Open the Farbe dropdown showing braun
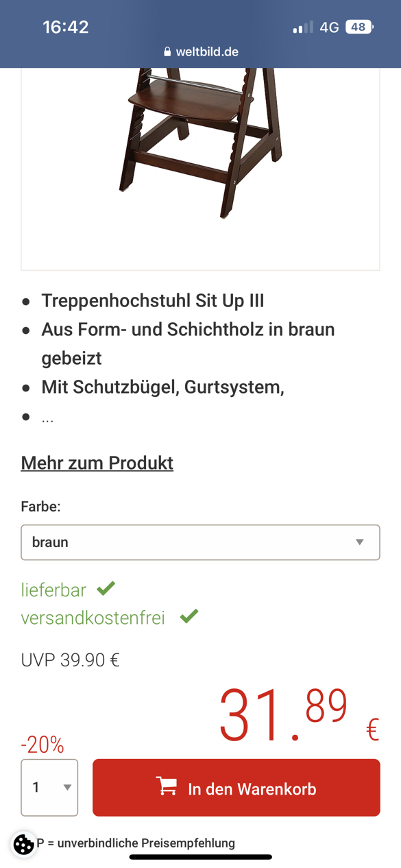 click(x=200, y=542)
